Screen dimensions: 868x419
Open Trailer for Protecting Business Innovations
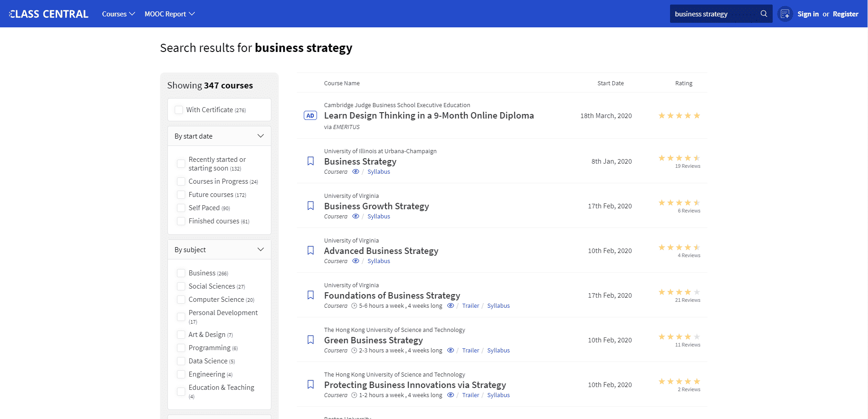(470, 395)
